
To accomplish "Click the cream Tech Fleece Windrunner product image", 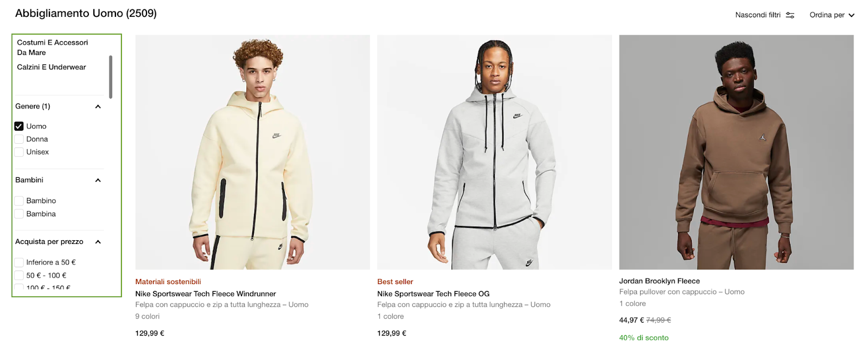I will 252,152.
